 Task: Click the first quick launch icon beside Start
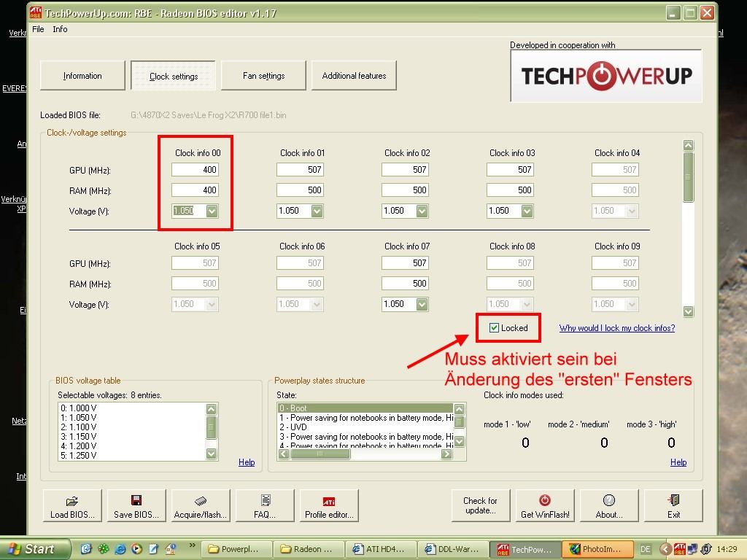coord(86,549)
